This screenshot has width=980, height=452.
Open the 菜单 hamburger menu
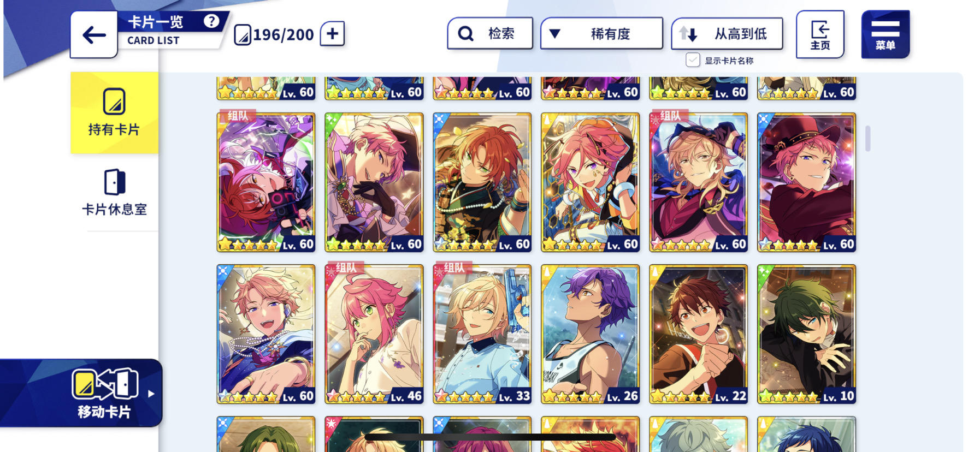885,34
